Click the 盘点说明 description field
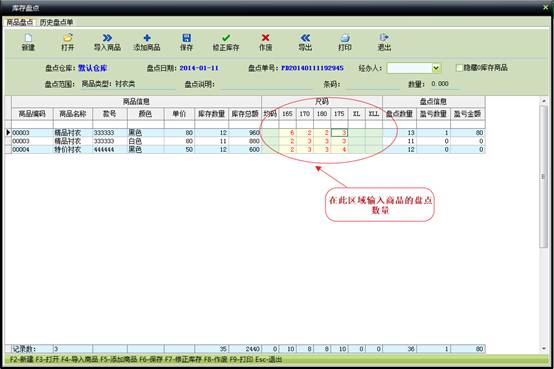Image resolution: width=554 pixels, height=369 pixels. 267,84
